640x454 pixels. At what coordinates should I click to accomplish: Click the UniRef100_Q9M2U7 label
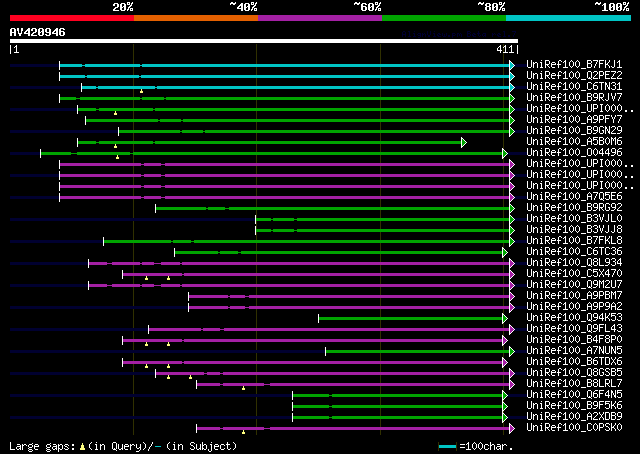574,285
